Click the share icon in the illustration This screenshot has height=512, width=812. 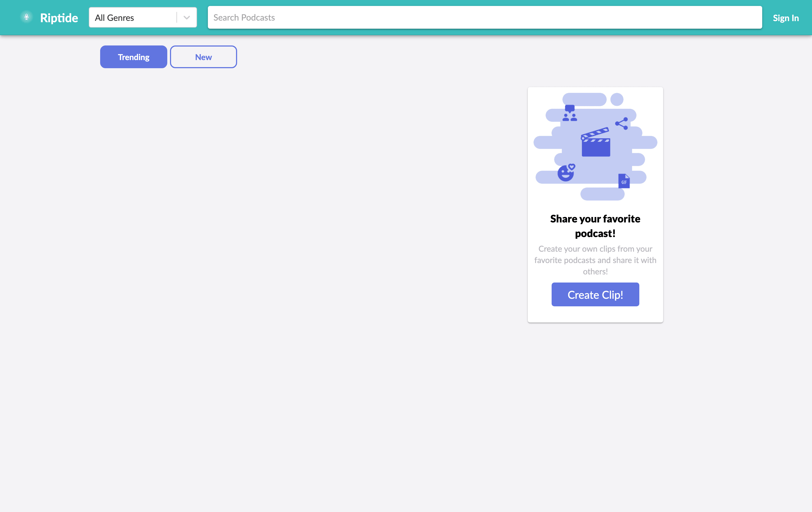tap(621, 123)
